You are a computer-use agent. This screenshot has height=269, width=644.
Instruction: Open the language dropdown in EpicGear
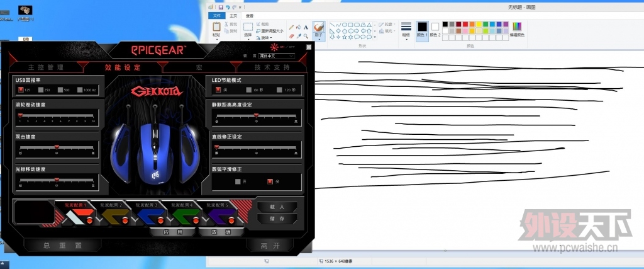click(277, 55)
